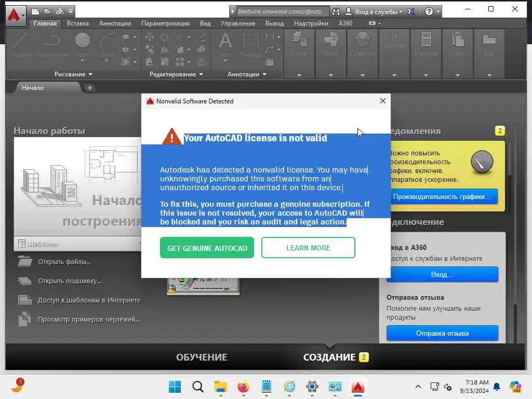Open the Вид ribbon tab
The width and height of the screenshot is (532, 399).
[205, 23]
